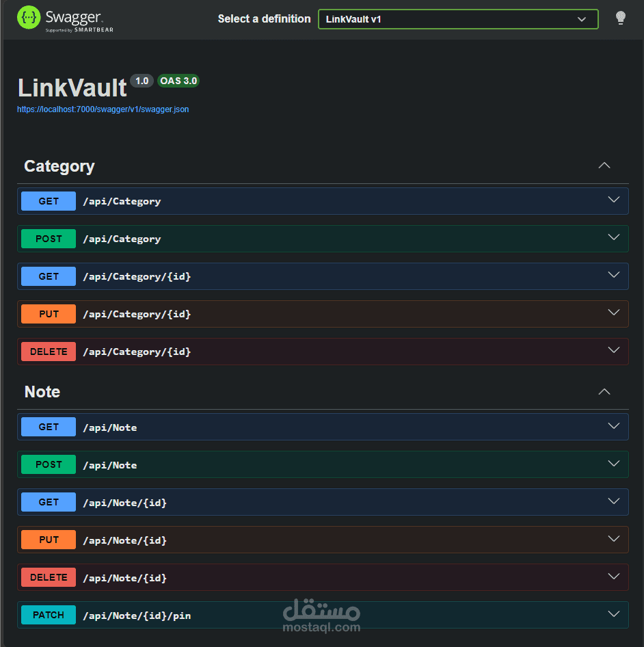This screenshot has height=647, width=644.
Task: Click path text of GET /api/Category/{id}
Action: (x=137, y=277)
